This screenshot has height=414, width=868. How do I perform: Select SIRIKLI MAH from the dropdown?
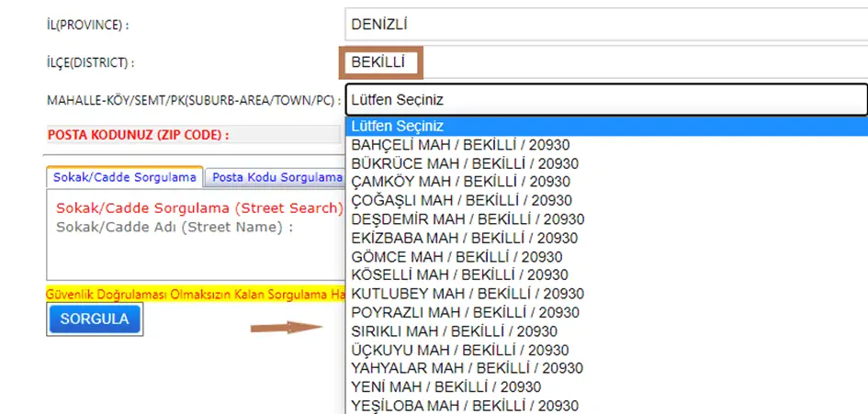point(454,331)
